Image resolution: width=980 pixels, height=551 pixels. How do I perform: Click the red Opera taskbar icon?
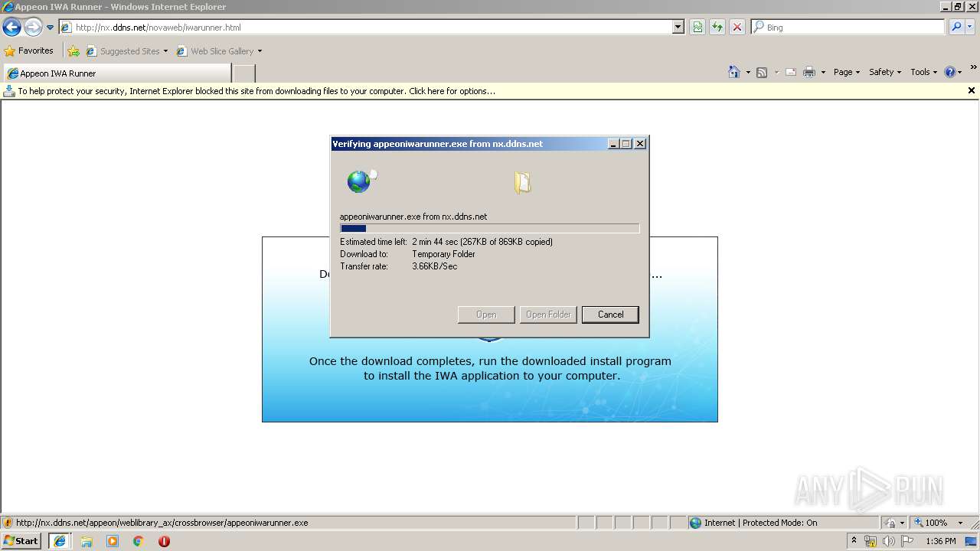click(x=164, y=541)
